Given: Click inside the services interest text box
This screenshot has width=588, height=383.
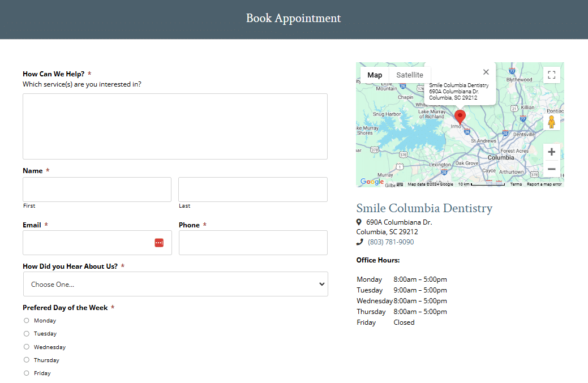Looking at the screenshot, I should click(x=174, y=126).
